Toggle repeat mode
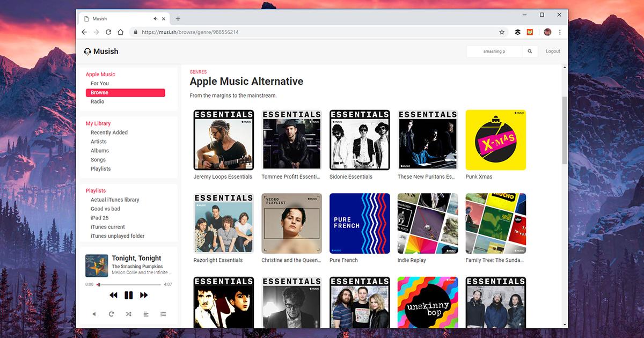Viewport: 644px width, 338px height. [111, 314]
